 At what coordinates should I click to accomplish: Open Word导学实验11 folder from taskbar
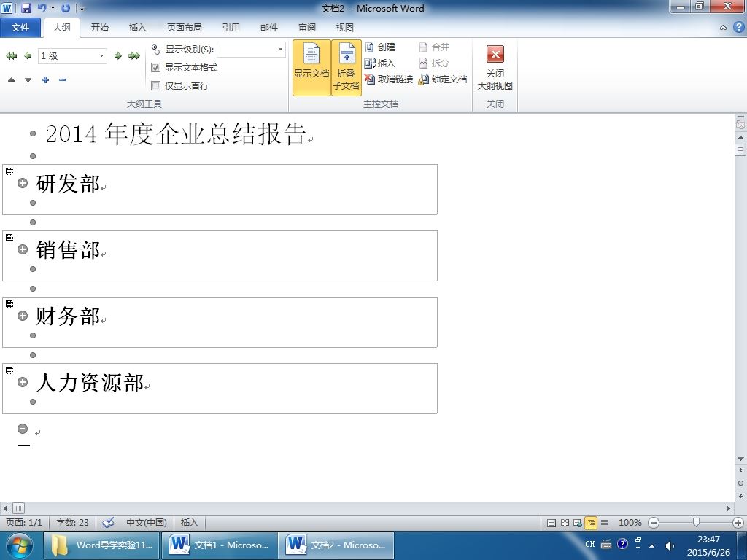[102, 545]
